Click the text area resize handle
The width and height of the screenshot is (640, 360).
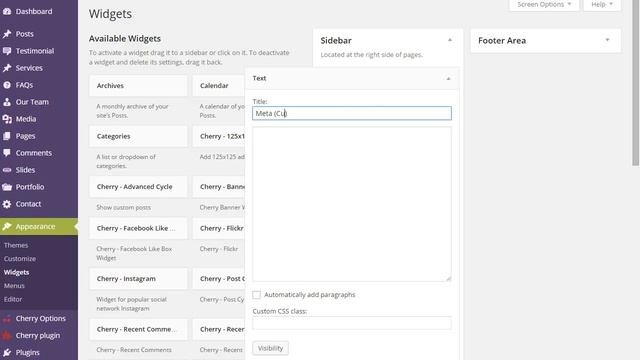(x=448, y=278)
